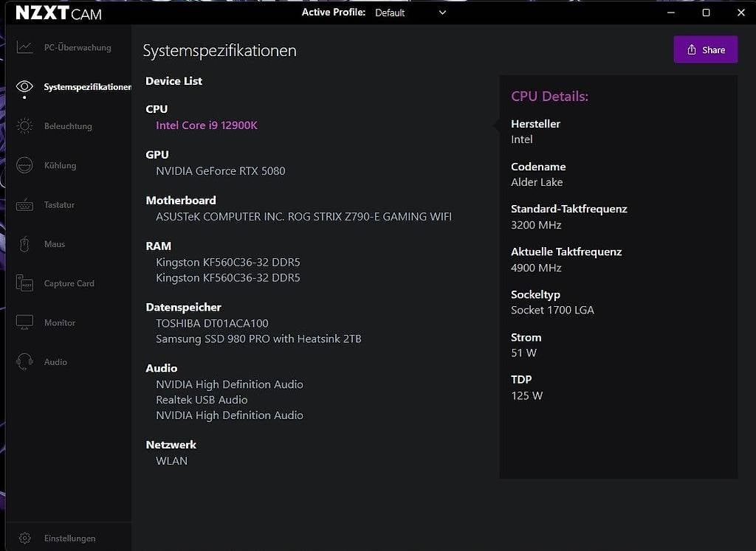Click the CPU Details heading

point(549,97)
